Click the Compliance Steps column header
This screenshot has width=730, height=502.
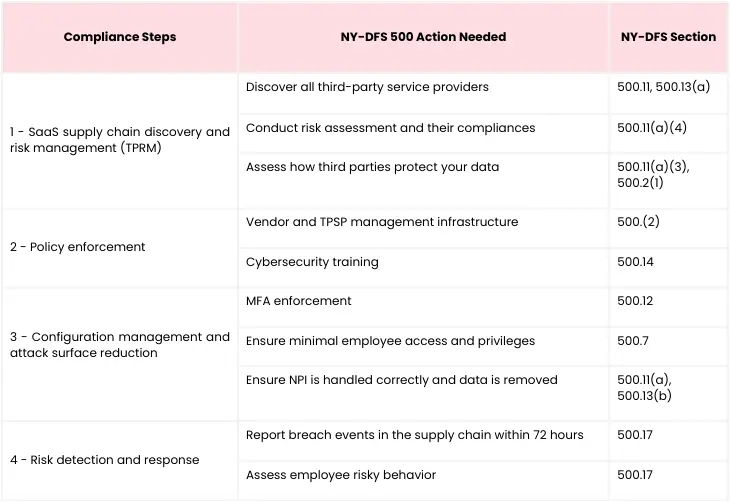click(x=120, y=37)
